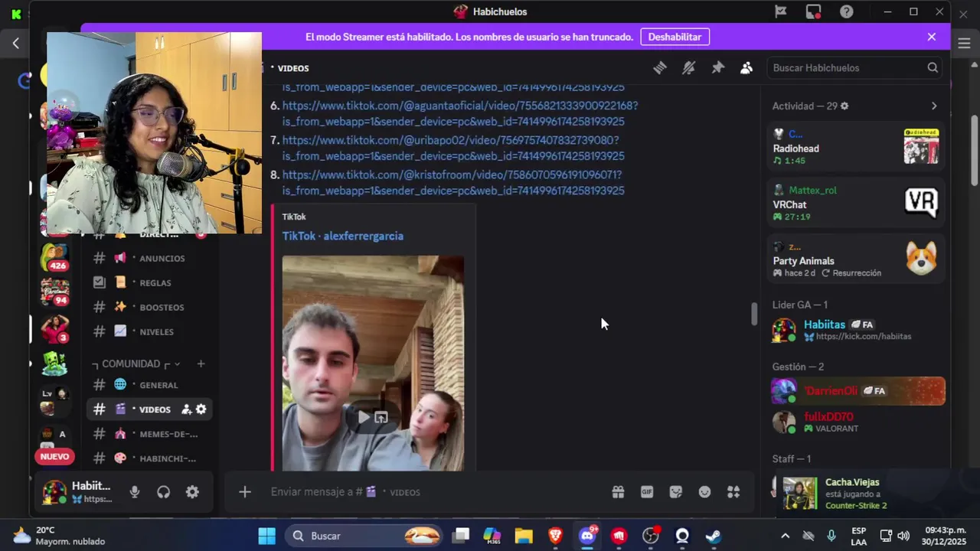The width and height of the screenshot is (980, 551).
Task: Open the kristofroom TikTok link
Action: (x=452, y=182)
